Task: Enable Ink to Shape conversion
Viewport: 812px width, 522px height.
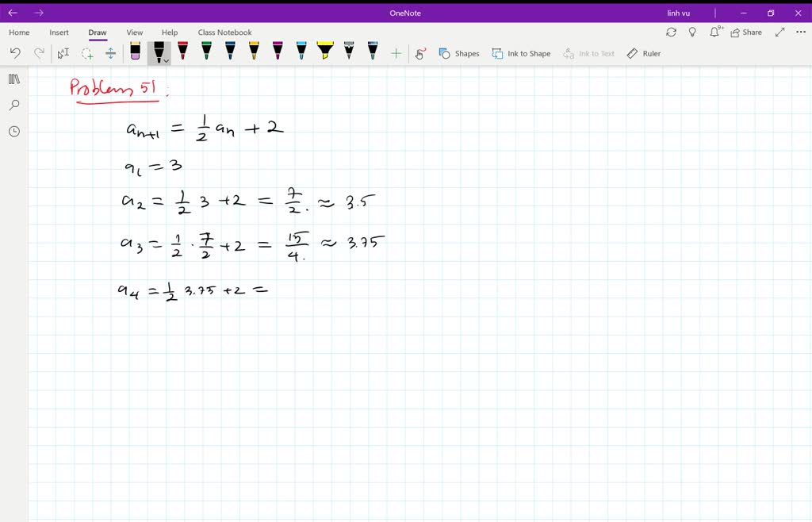Action: [x=521, y=53]
